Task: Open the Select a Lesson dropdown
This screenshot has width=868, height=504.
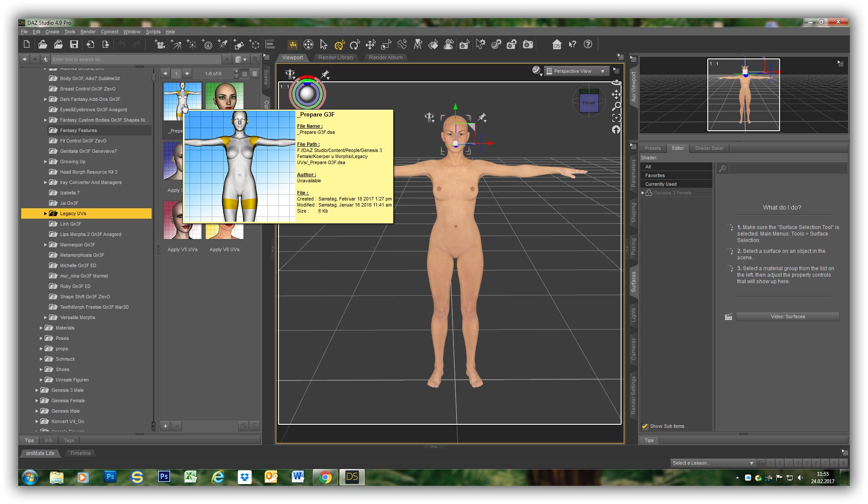Action: pos(713,463)
